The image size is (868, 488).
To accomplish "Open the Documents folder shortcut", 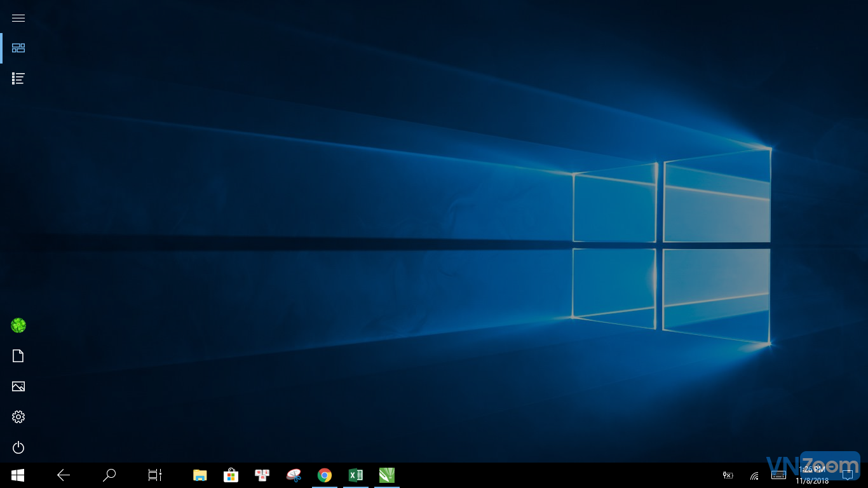I will click(x=18, y=356).
